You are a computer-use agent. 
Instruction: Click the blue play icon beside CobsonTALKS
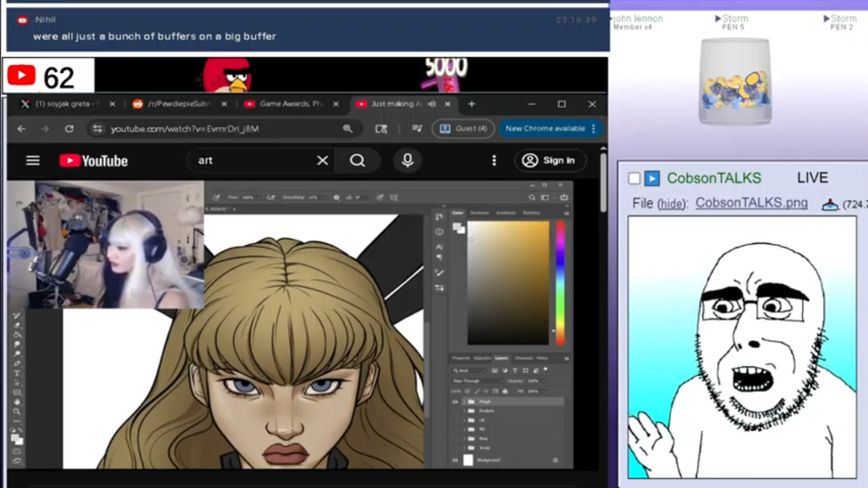pyautogui.click(x=652, y=178)
